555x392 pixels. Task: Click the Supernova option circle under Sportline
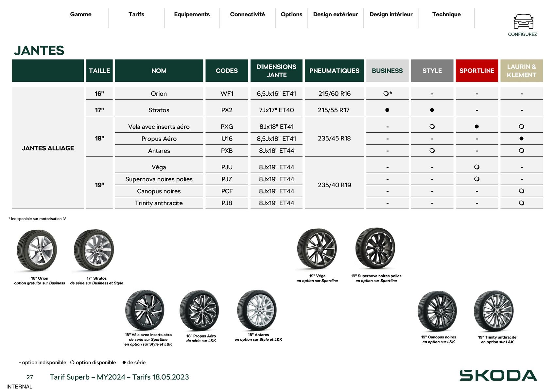click(x=477, y=179)
